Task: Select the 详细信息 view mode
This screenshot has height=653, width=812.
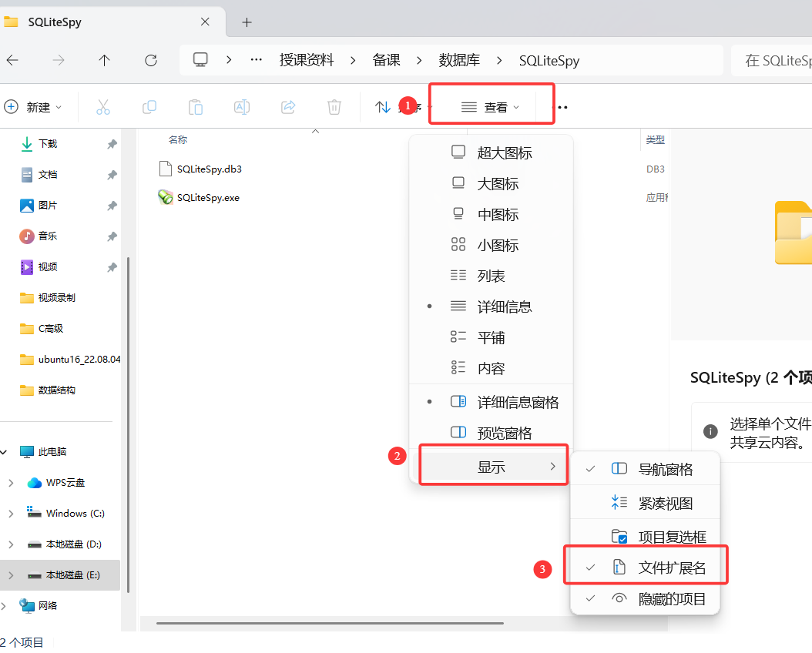Action: pos(491,306)
